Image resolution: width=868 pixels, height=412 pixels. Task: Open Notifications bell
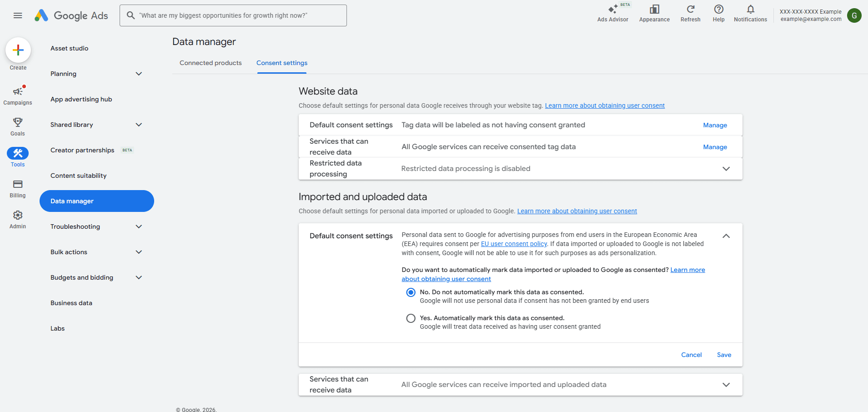(x=750, y=13)
